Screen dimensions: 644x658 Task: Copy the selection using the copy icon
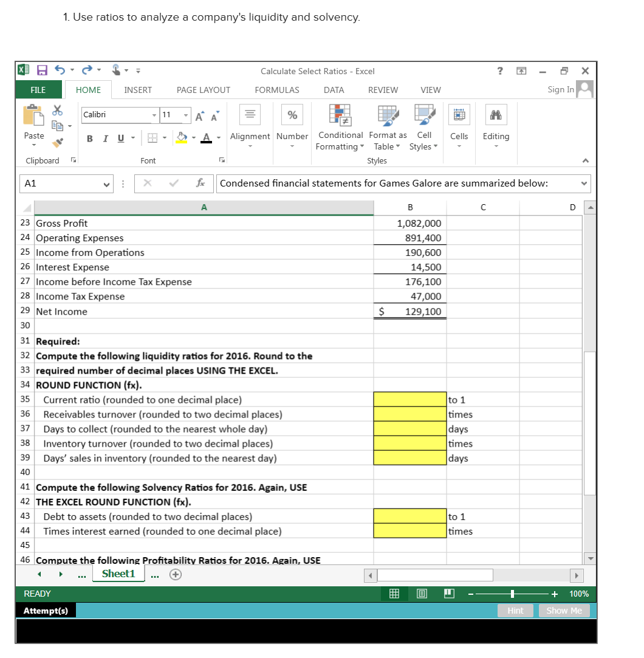click(x=58, y=126)
